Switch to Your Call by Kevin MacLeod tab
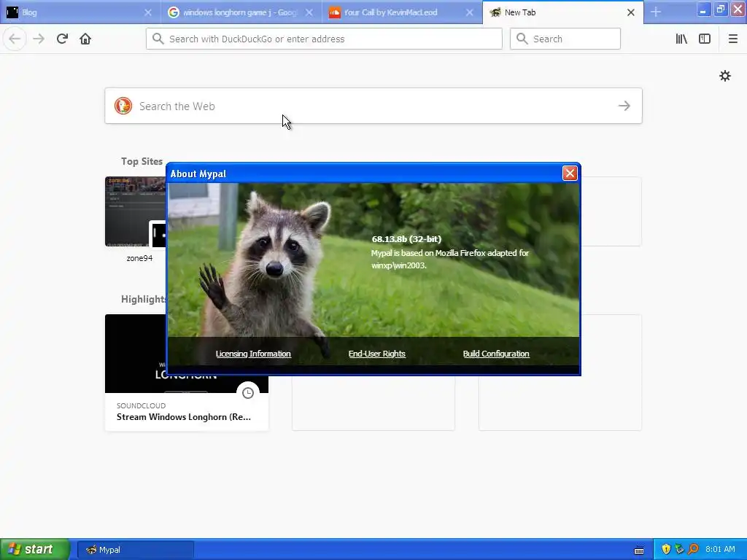Viewport: 747px width, 560px height. pyautogui.click(x=402, y=12)
